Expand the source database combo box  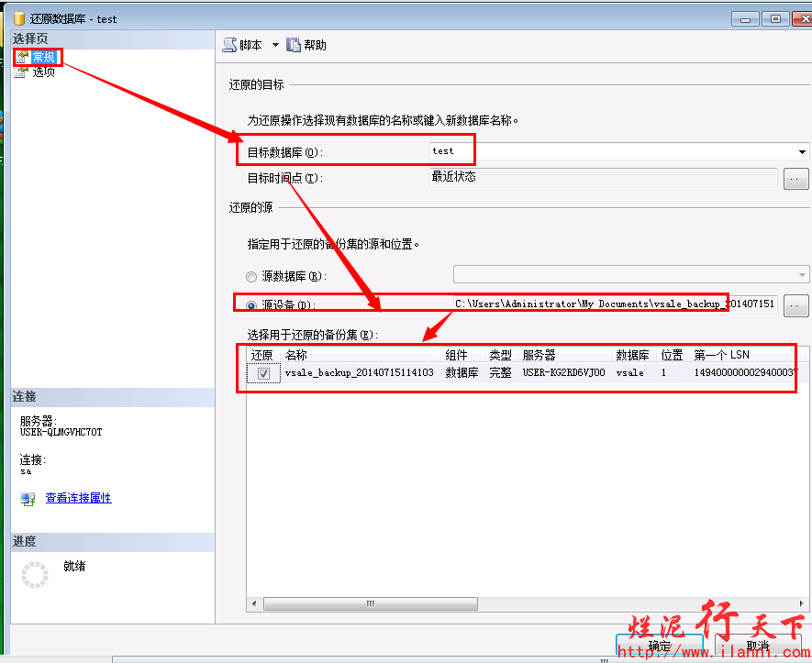(x=802, y=274)
